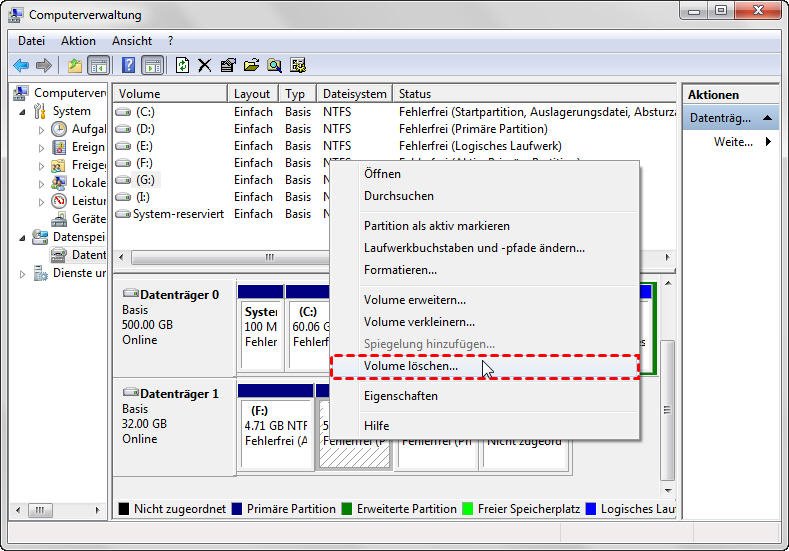Expand the Lokale Benutzer node arrow

pos(41,184)
